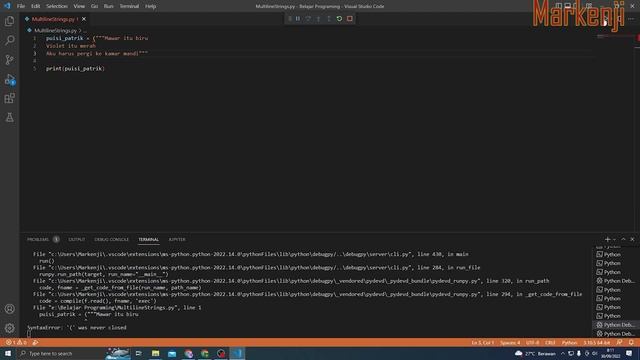Screen dimensions: 640x360
Task: Change the CRLF line ending setting
Action: pos(550,343)
